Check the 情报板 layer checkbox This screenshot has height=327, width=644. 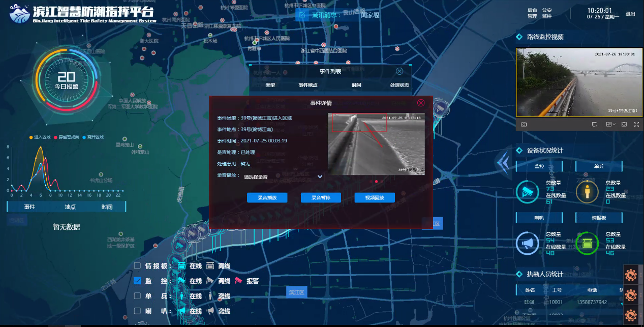[x=137, y=266]
